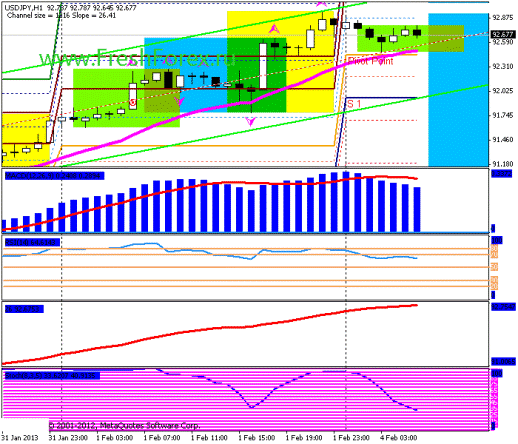
Task: Click the MetaQuotes Software Corp. copyright text
Action: [124, 426]
